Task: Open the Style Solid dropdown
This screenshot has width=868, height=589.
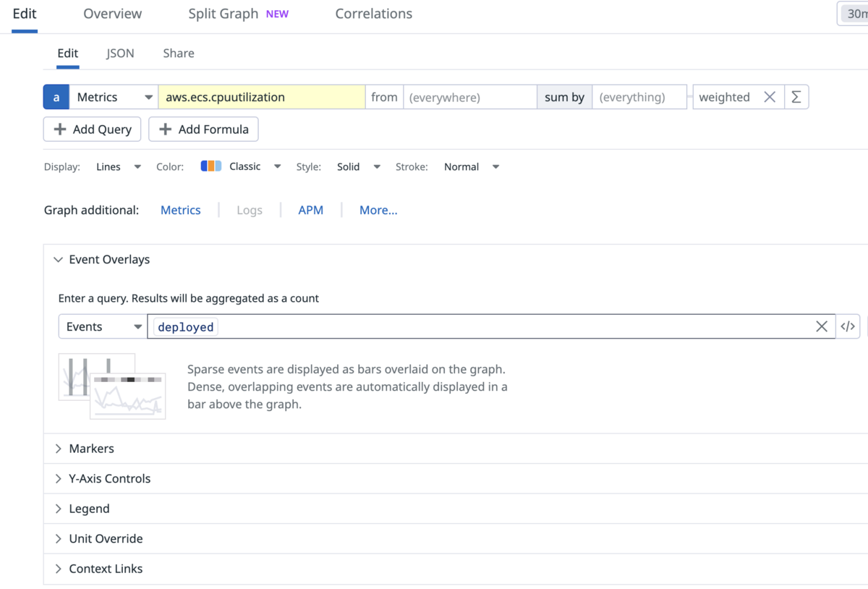Action: [x=358, y=166]
